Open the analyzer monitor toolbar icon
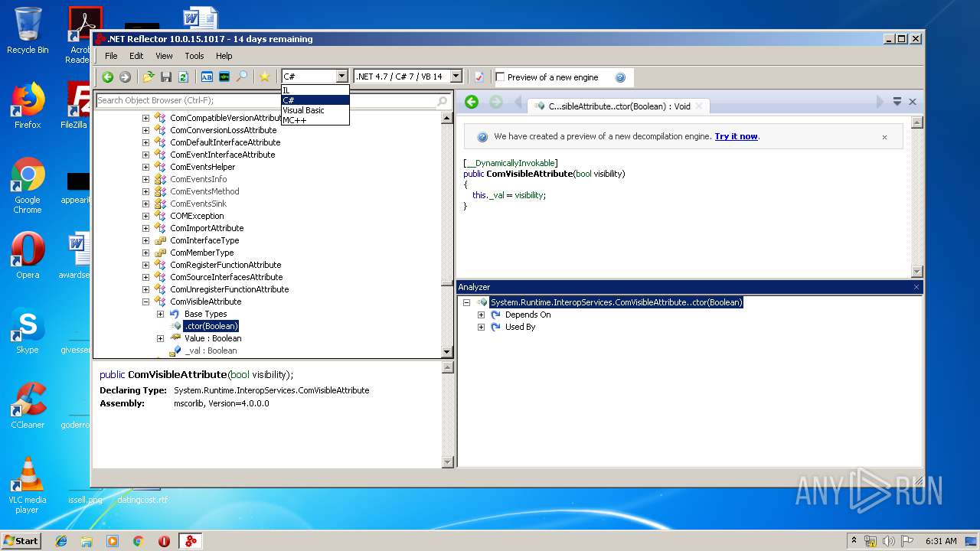 [x=224, y=77]
